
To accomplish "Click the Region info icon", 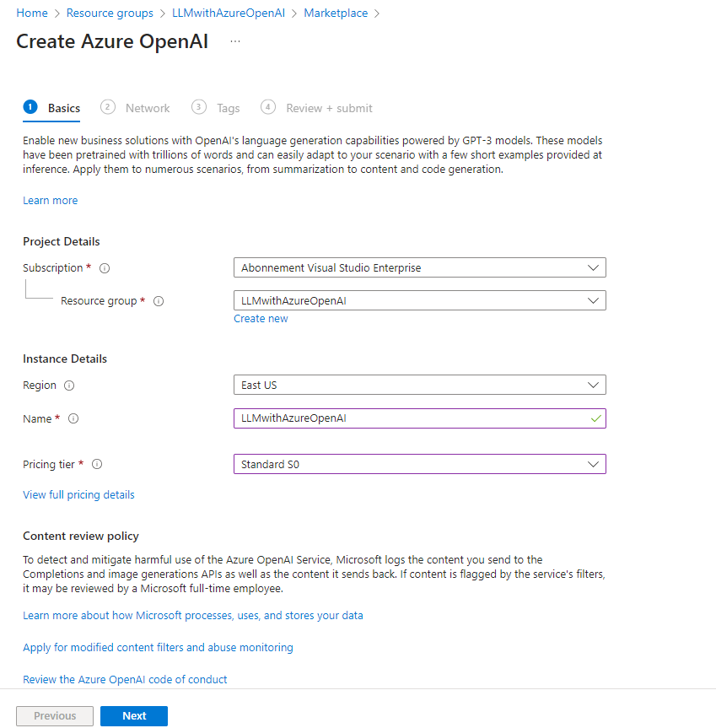I will pos(69,386).
